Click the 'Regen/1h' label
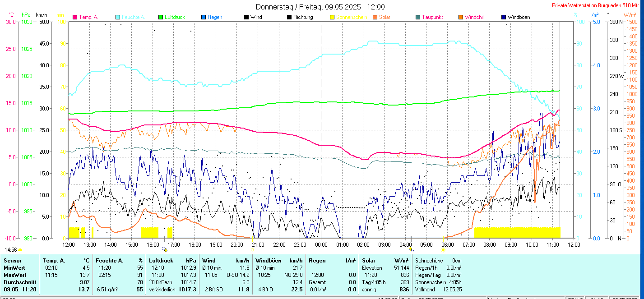Image resolution: width=644 pixels, height=299 pixels. click(426, 268)
